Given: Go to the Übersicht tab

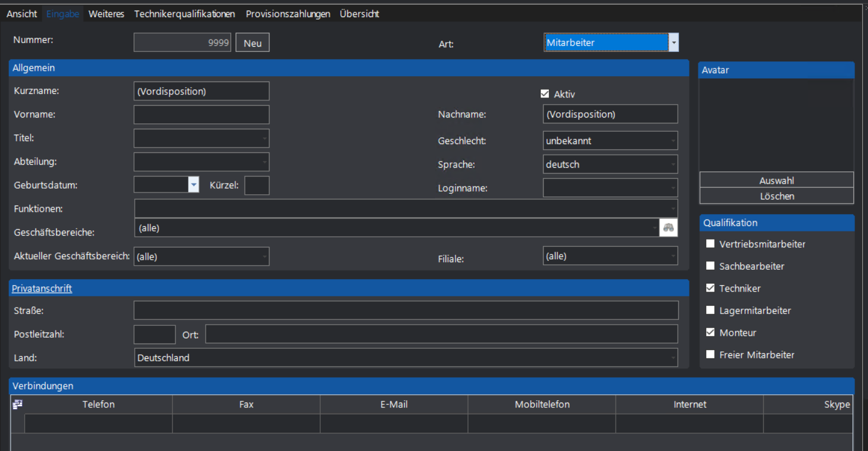Looking at the screenshot, I should click(359, 14).
